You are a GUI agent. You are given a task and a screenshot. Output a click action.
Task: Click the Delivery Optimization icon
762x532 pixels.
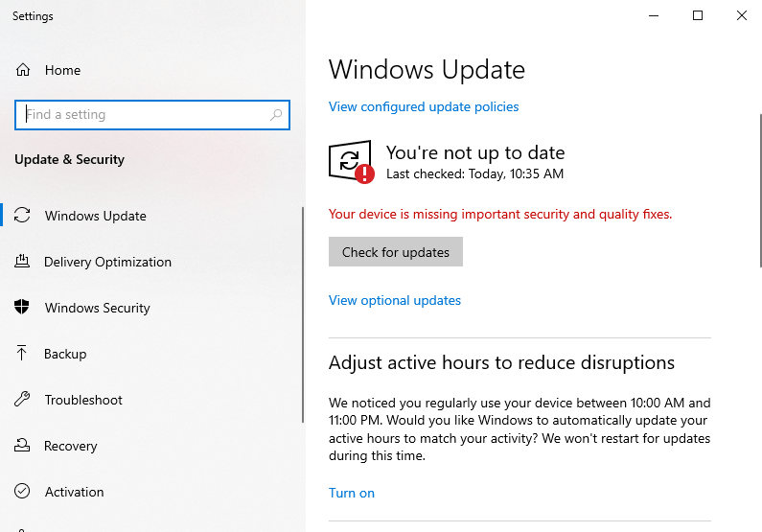coord(22,262)
